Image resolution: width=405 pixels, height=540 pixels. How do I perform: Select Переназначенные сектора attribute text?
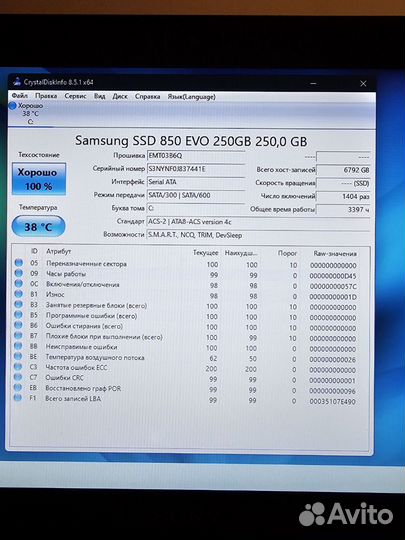[86, 264]
